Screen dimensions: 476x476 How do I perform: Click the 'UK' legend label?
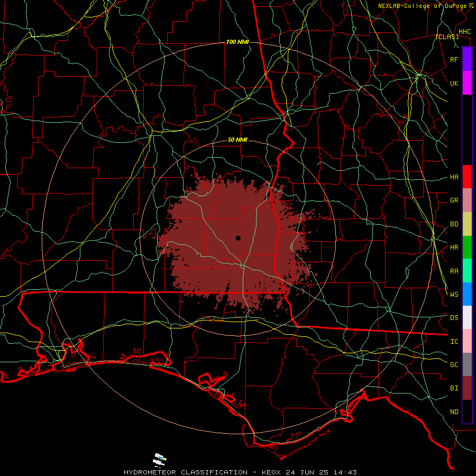454,83
